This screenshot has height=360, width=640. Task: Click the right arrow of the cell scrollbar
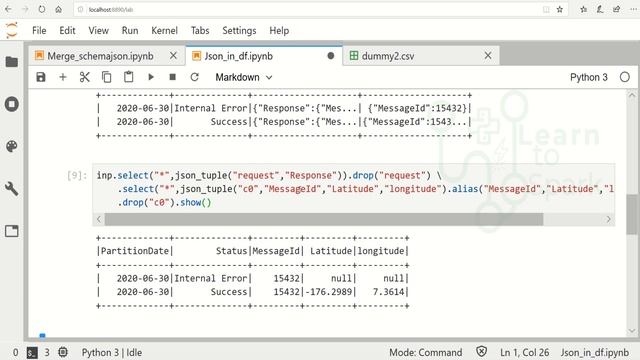tap(608, 219)
